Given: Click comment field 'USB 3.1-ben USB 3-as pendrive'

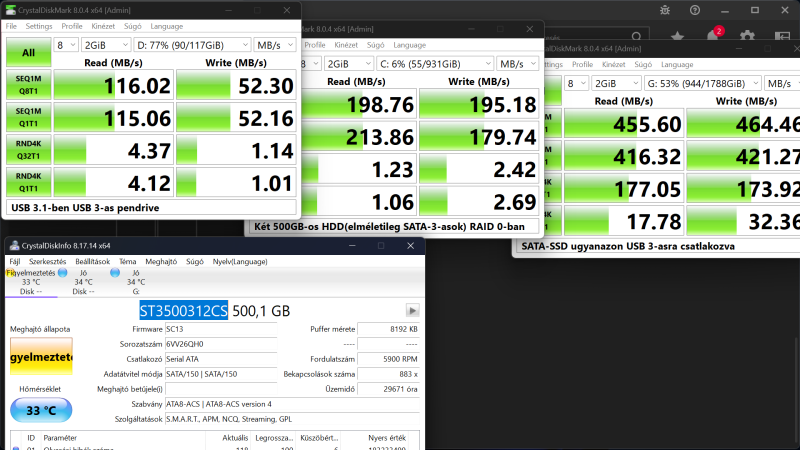Looking at the screenshot, I should [151, 208].
